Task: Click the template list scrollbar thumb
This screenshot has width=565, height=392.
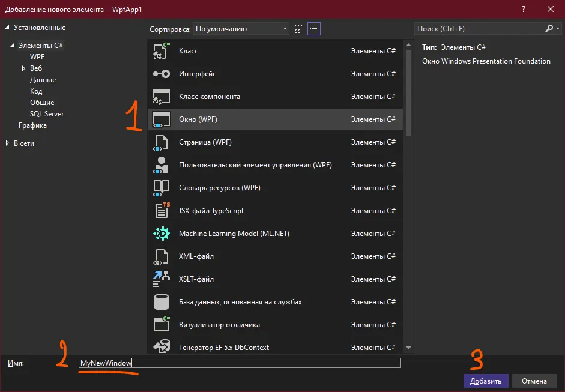Action: [408, 93]
